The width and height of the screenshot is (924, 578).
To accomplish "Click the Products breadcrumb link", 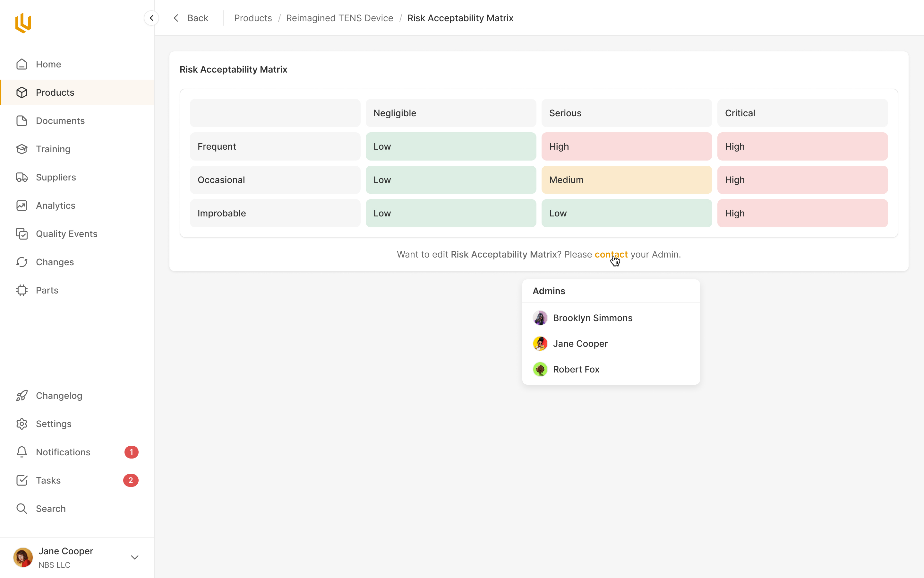I will 253,18.
